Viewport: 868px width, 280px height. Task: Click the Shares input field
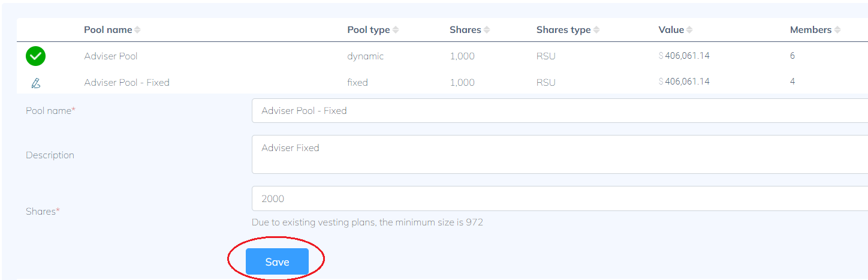coord(557,198)
